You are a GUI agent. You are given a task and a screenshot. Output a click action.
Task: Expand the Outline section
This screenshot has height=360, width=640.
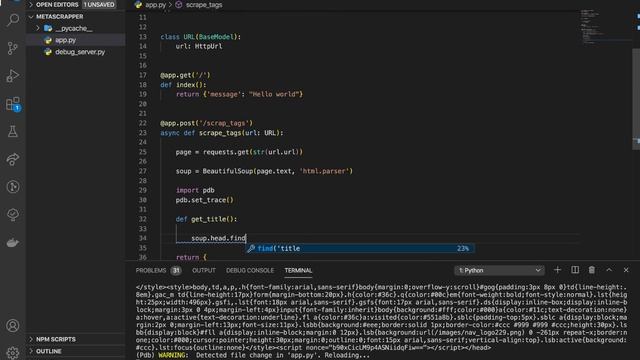pos(49,351)
